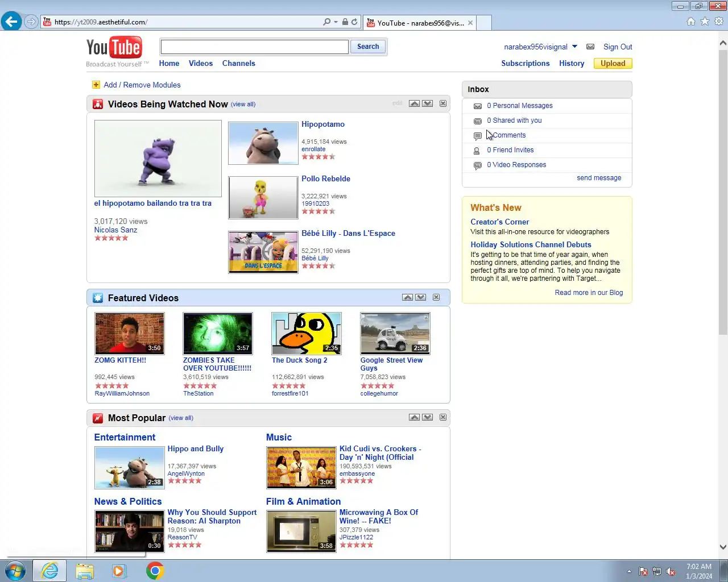This screenshot has width=728, height=582.
Task: Click the YouTube logo
Action: pos(114,48)
